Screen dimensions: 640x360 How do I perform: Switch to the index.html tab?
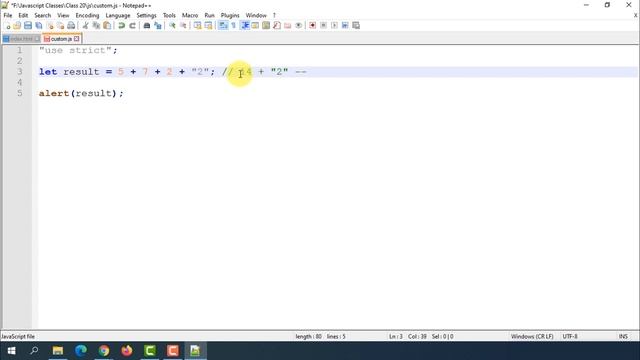coord(21,39)
